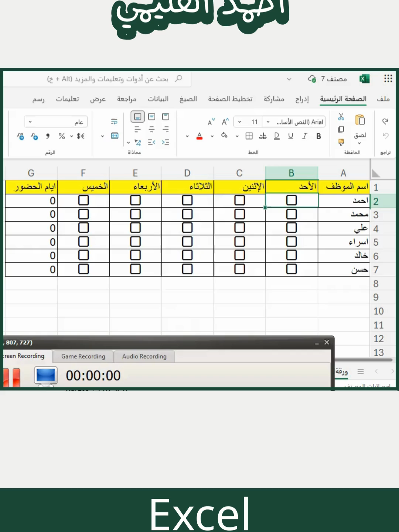Viewport: 399px width, 532px height.
Task: Click the Cut scissors icon
Action: 341,117
